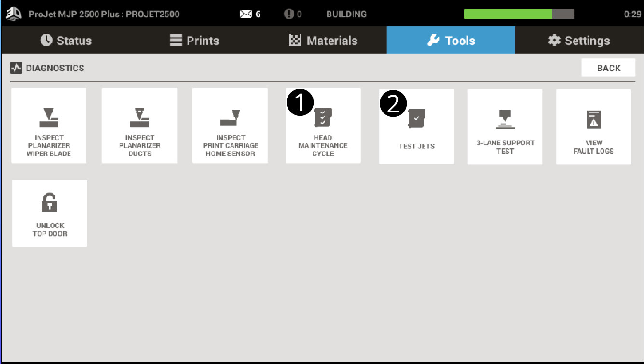Select Inspect Print Carriage Home Sensor
Viewport: 644px width, 364px height.
pyautogui.click(x=230, y=126)
